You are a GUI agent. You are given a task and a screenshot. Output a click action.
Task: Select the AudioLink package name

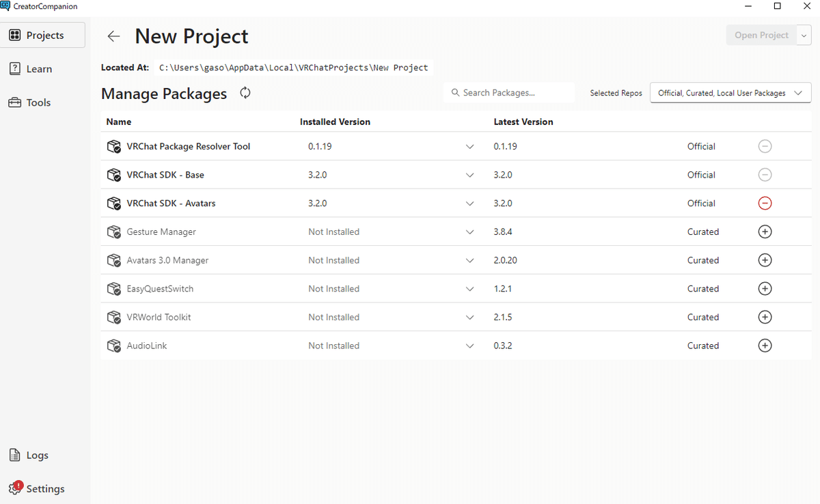coord(147,346)
